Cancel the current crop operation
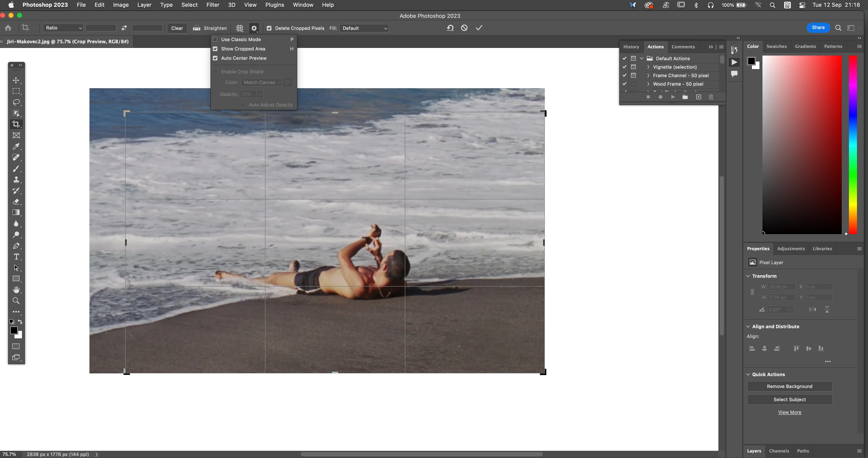Image resolution: width=868 pixels, height=458 pixels. pyautogui.click(x=464, y=28)
